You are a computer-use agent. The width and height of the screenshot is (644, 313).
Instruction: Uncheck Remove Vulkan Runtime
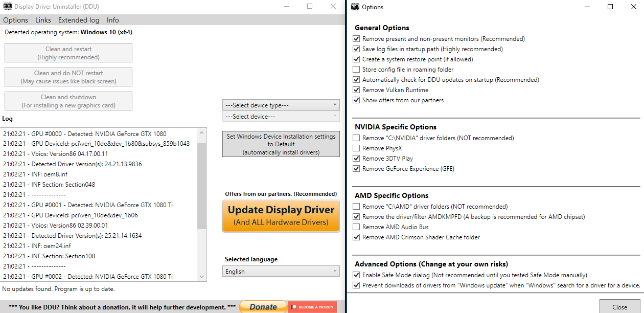pos(356,90)
